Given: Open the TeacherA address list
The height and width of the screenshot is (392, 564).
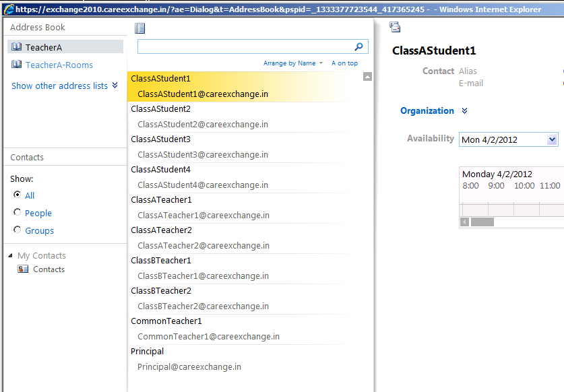Looking at the screenshot, I should (65, 46).
